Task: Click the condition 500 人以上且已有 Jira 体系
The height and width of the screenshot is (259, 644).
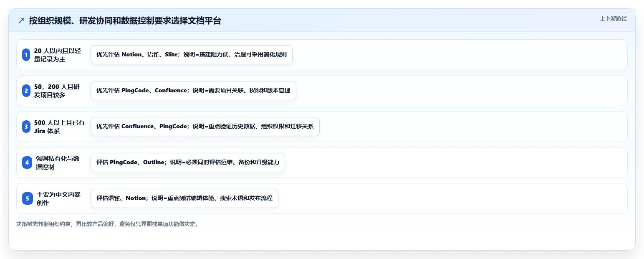Action: point(59,127)
